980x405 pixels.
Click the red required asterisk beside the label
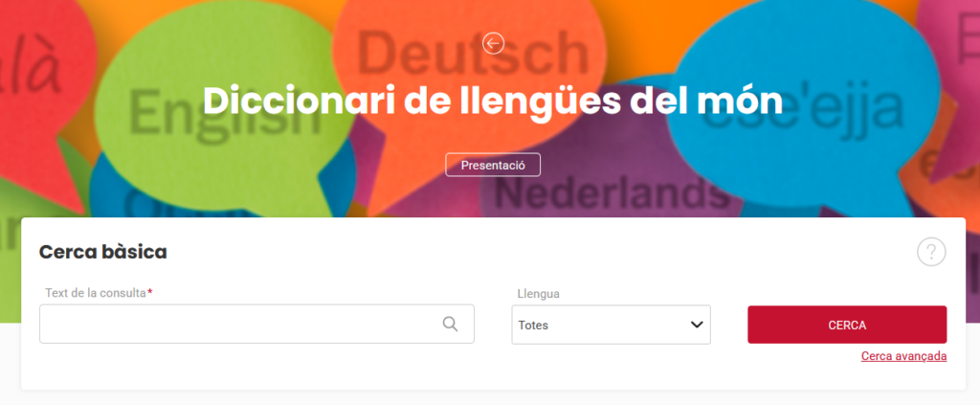click(150, 292)
